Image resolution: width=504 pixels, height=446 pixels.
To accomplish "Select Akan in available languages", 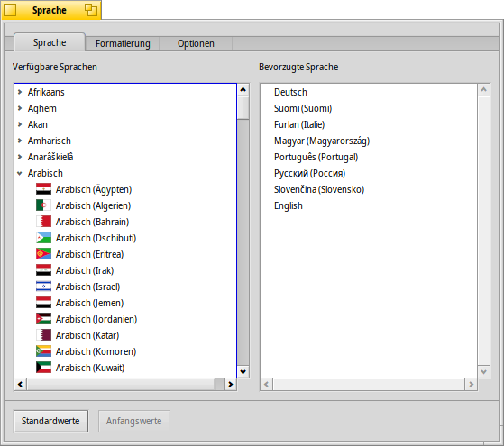I will [38, 124].
